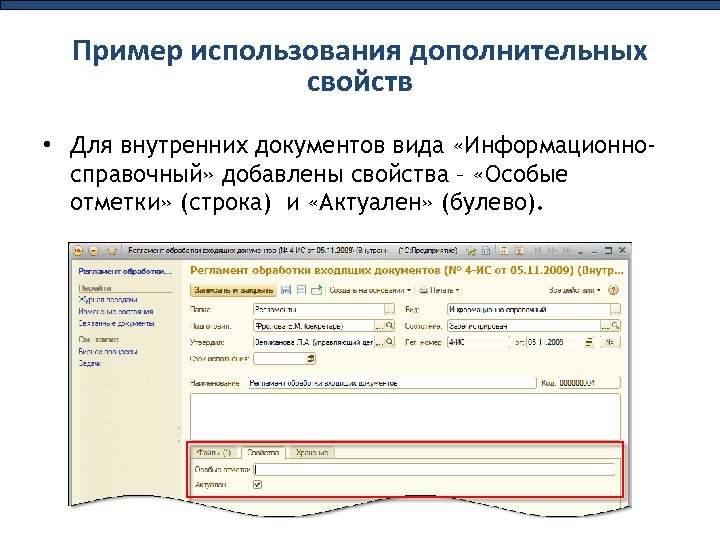Click the Код field with 00000001
Image resolution: width=720 pixels, height=540 pixels.
tap(589, 382)
